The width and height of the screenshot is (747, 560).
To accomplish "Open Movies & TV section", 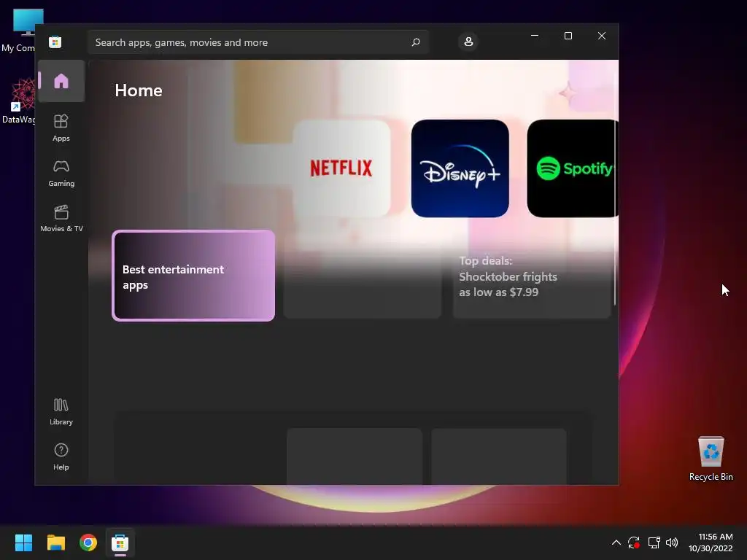I will 61,218.
